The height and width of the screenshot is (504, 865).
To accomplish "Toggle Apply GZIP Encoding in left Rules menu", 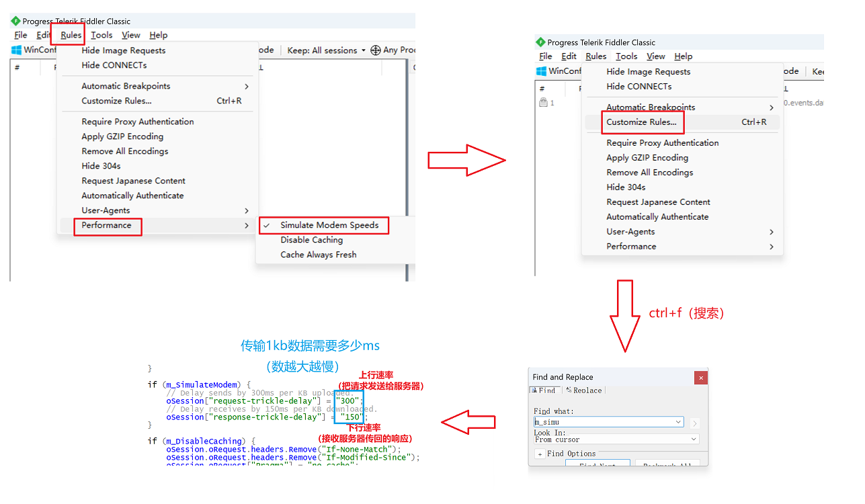I will click(122, 136).
